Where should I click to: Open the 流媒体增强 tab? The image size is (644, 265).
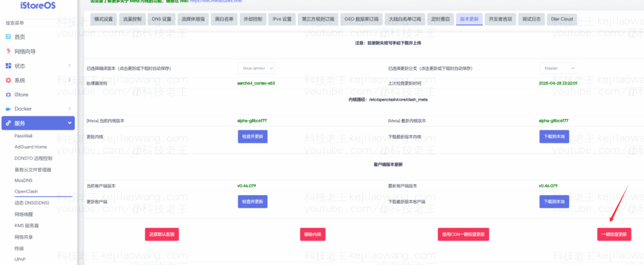coord(193,20)
